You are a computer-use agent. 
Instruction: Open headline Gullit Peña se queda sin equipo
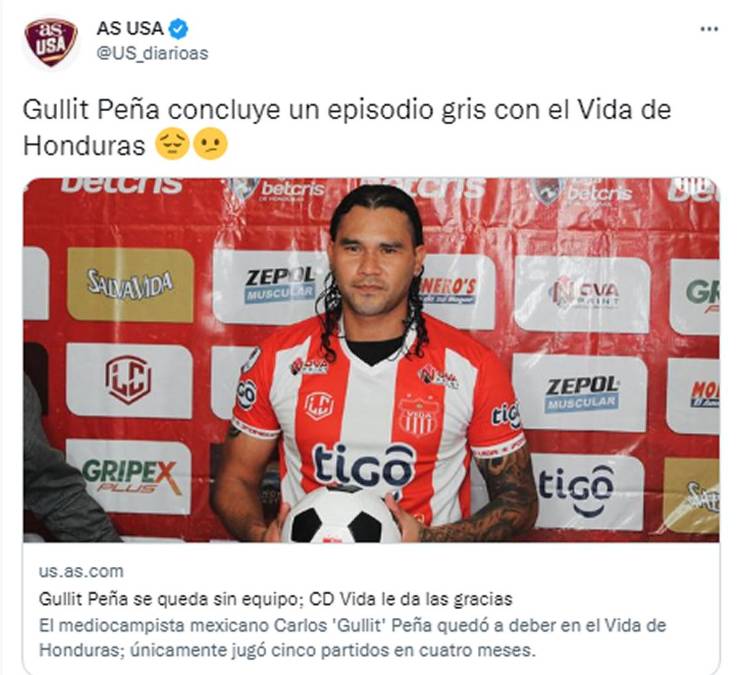click(275, 599)
